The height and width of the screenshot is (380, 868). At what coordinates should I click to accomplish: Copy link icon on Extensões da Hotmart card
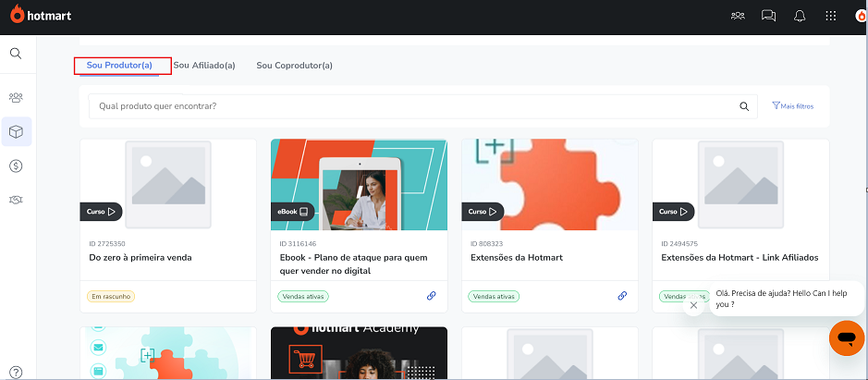coord(622,296)
